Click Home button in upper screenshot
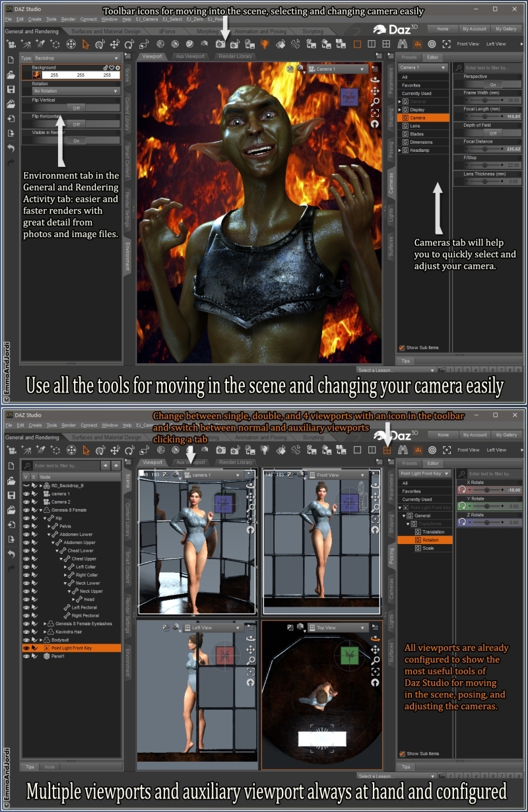This screenshot has height=812, width=528. pyautogui.click(x=443, y=29)
